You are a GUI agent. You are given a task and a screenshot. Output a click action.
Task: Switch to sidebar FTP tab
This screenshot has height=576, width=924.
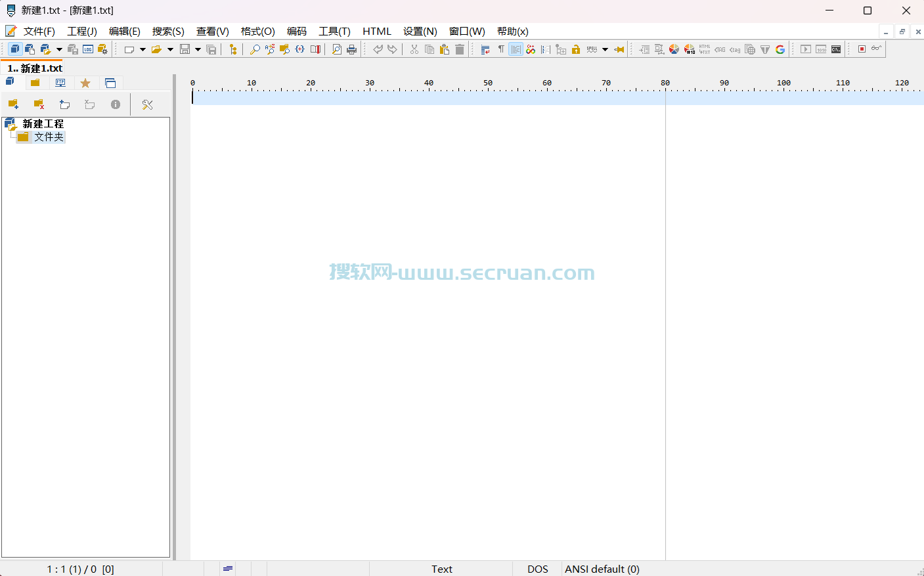[60, 83]
